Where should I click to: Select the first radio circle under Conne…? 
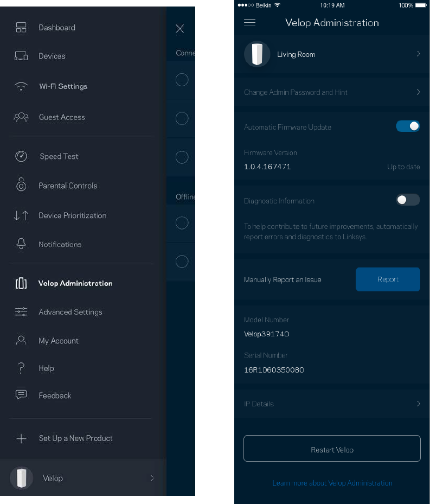point(182,79)
